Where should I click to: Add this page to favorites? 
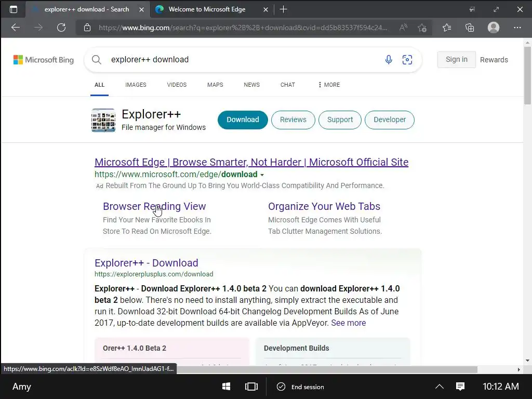pos(422,28)
